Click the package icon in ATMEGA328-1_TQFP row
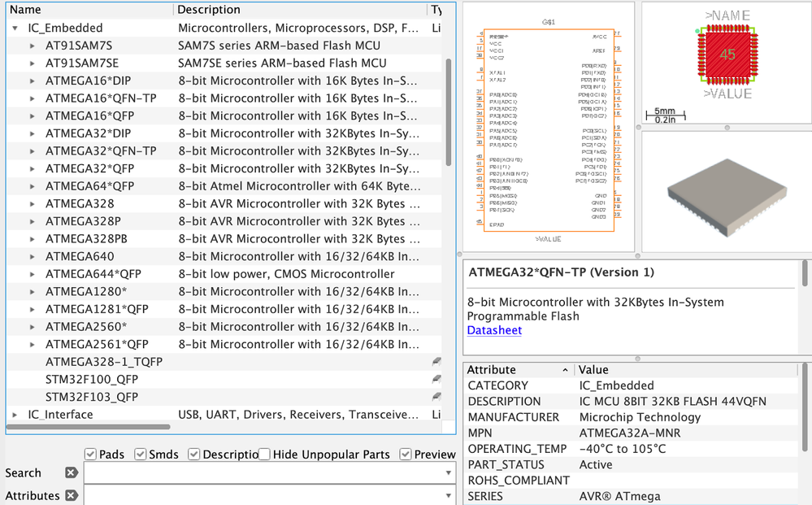This screenshot has width=812, height=505. pos(436,362)
